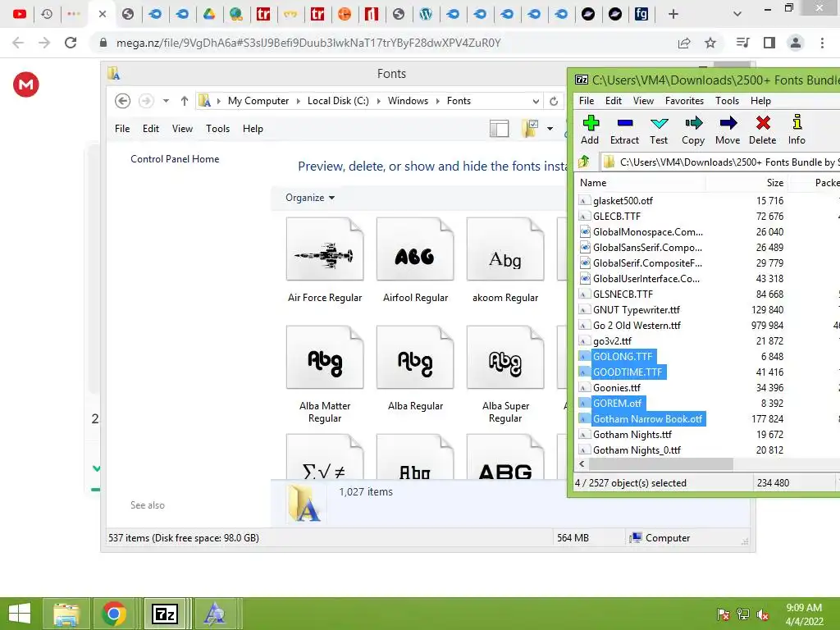Bookmark this page with the star icon
Viewport: 840px width, 630px height.
710,43
